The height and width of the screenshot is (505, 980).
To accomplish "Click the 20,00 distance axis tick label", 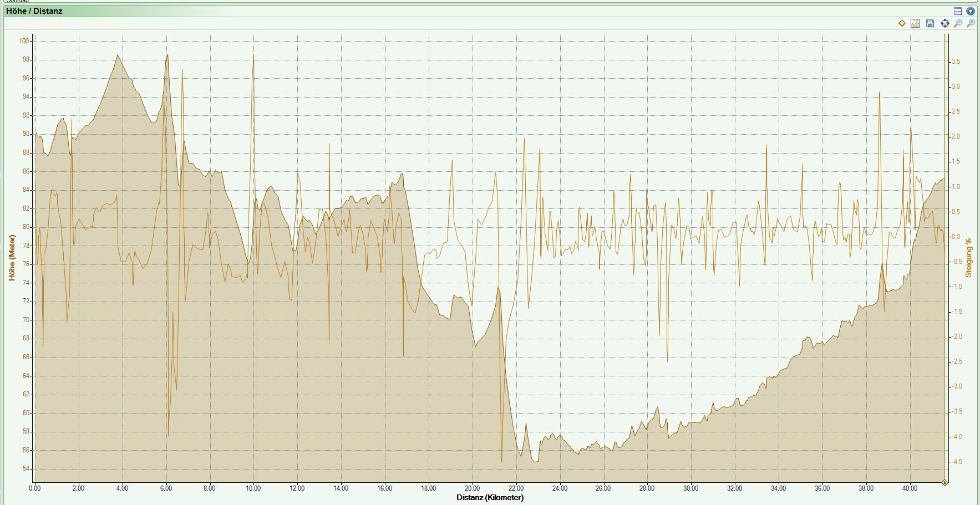I will click(472, 488).
